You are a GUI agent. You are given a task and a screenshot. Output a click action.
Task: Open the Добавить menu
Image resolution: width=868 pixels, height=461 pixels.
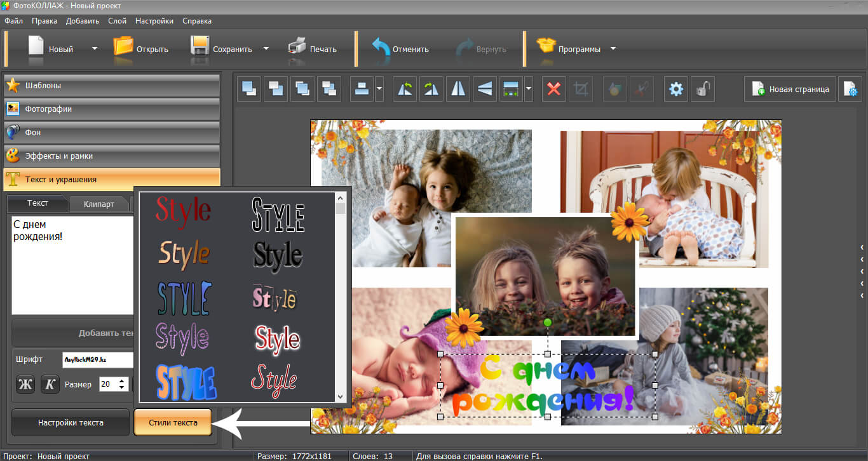83,21
